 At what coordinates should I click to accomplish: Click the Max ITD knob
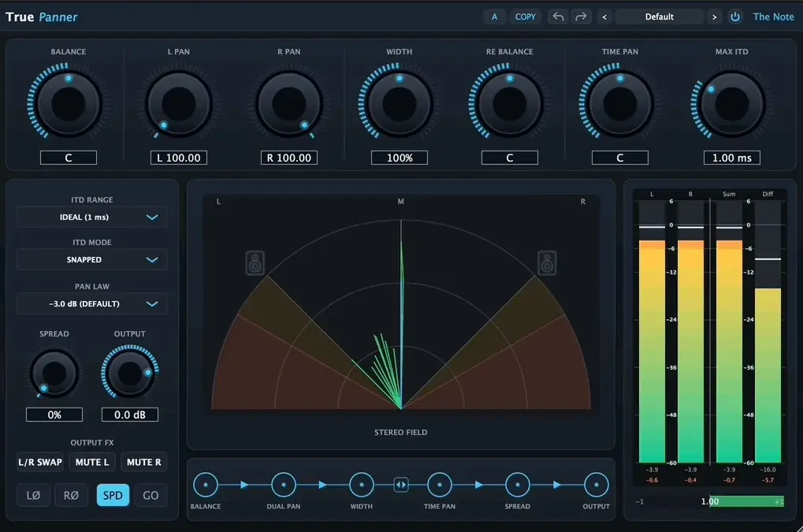pyautogui.click(x=732, y=104)
